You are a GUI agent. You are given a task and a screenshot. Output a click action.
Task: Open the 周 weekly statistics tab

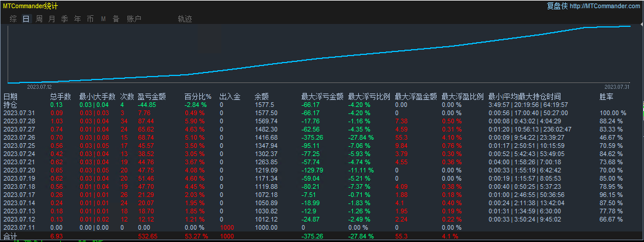click(39, 19)
